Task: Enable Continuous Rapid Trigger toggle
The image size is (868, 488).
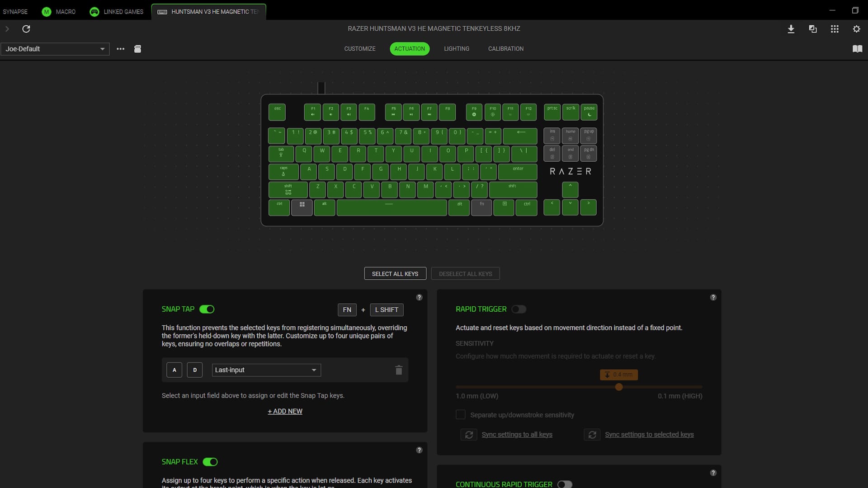Action: pos(565,484)
